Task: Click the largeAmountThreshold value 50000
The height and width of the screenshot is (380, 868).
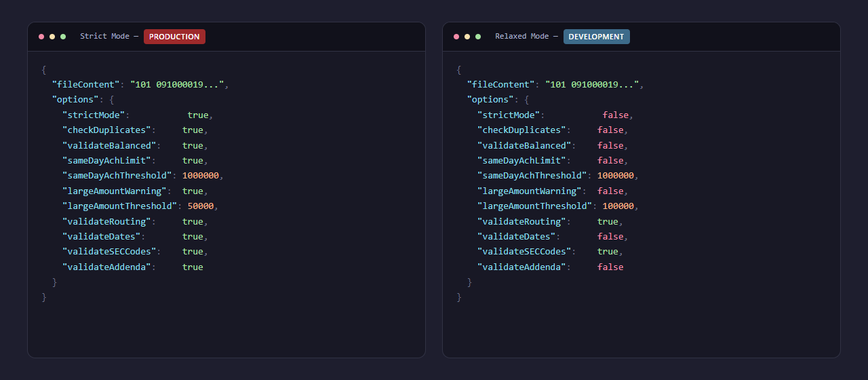Action: 201,206
